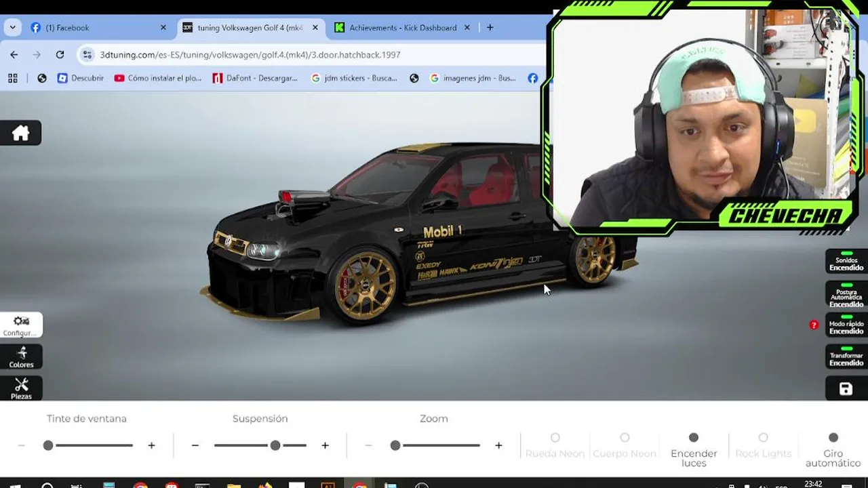Toggle Postura Automática Encendido
868x488 pixels.
[846, 294]
